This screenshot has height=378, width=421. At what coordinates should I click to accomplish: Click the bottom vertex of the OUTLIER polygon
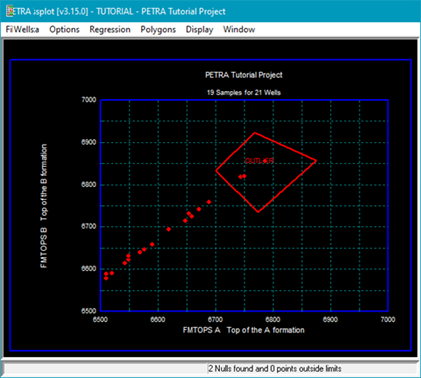[258, 212]
